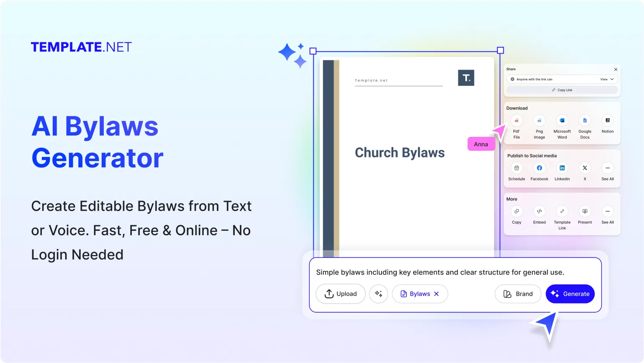This screenshot has width=644, height=363.
Task: Remove the Bylaws tag chip
Action: click(436, 294)
